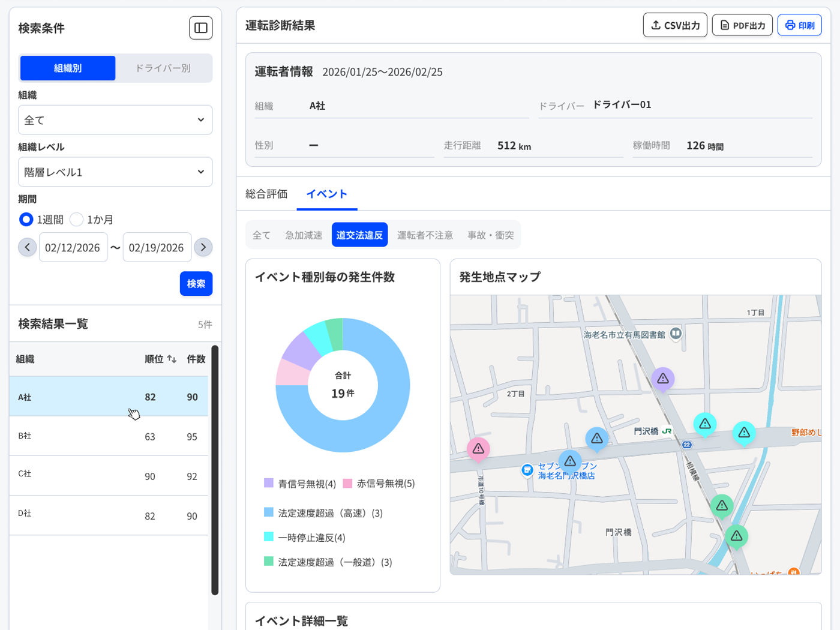This screenshot has width=840, height=630.
Task: Open the 組織レベル dropdown 階層レベル1
Action: [115, 172]
